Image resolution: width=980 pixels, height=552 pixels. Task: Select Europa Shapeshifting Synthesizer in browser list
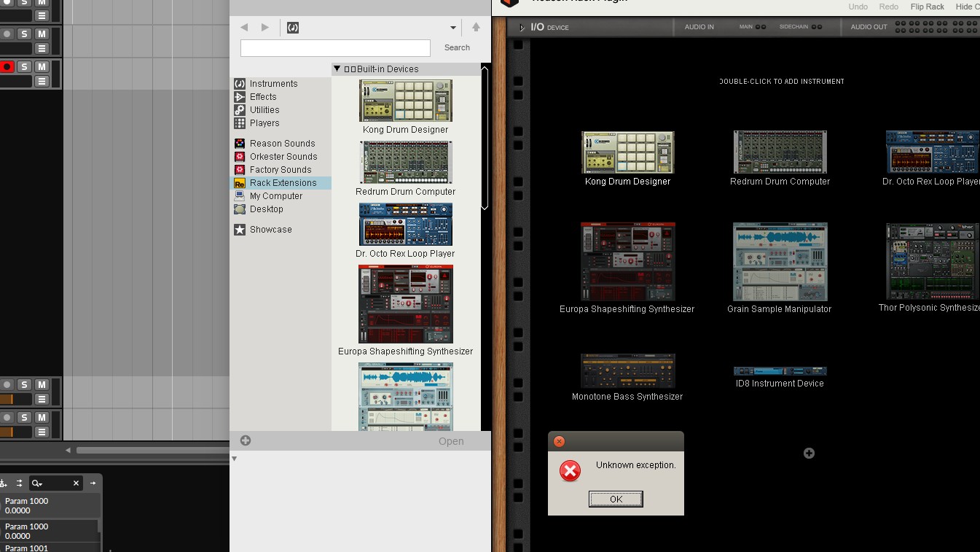coord(406,311)
